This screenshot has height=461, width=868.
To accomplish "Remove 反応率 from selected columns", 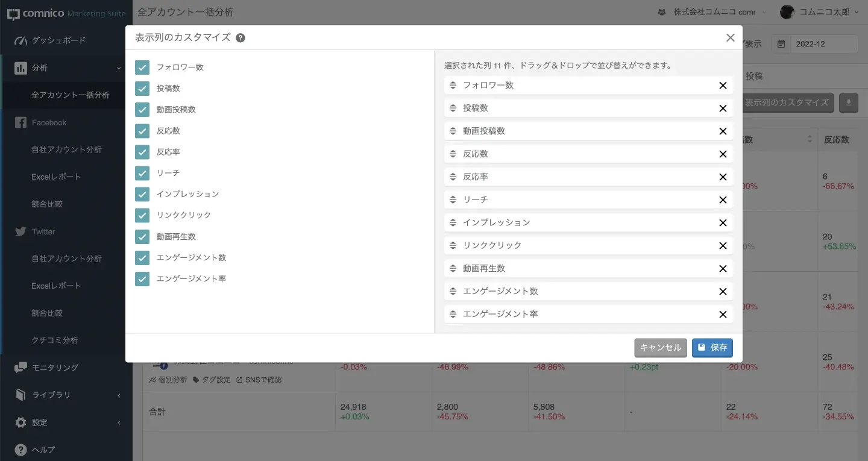I will click(x=723, y=177).
